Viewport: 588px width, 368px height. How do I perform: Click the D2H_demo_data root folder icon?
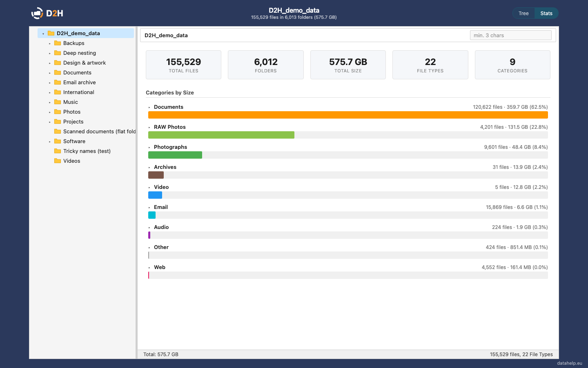tap(51, 33)
